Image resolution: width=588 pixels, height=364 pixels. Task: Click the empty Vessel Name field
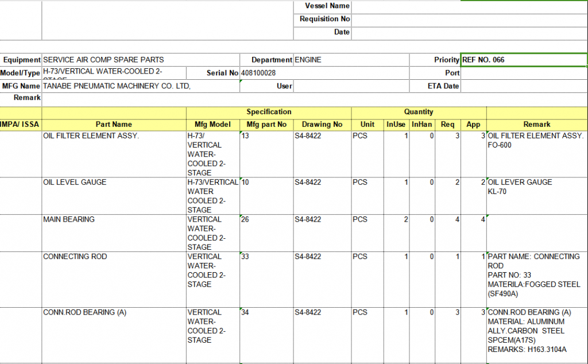[469, 6]
